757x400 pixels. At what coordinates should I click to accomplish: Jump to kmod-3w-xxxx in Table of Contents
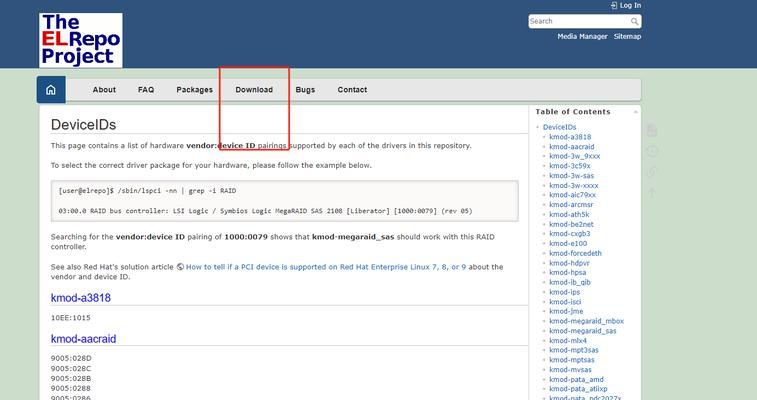[574, 185]
